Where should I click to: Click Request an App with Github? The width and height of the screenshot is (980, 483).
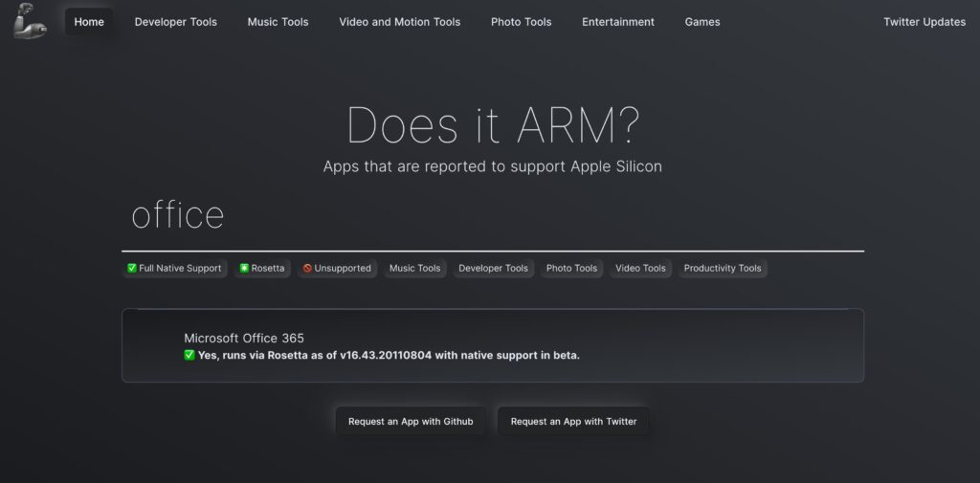click(x=411, y=421)
